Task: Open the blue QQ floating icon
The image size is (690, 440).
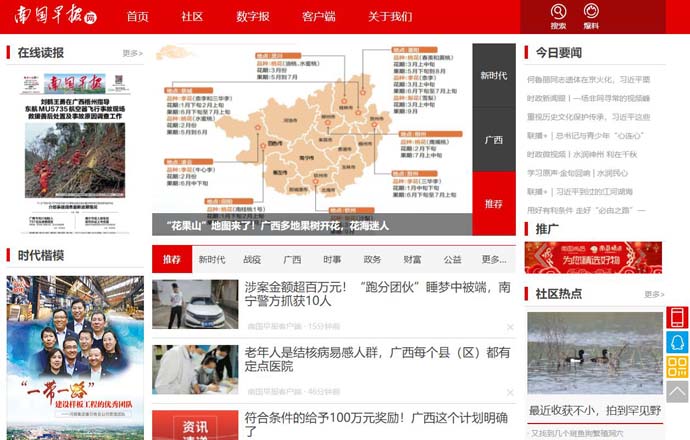Action: (677, 342)
